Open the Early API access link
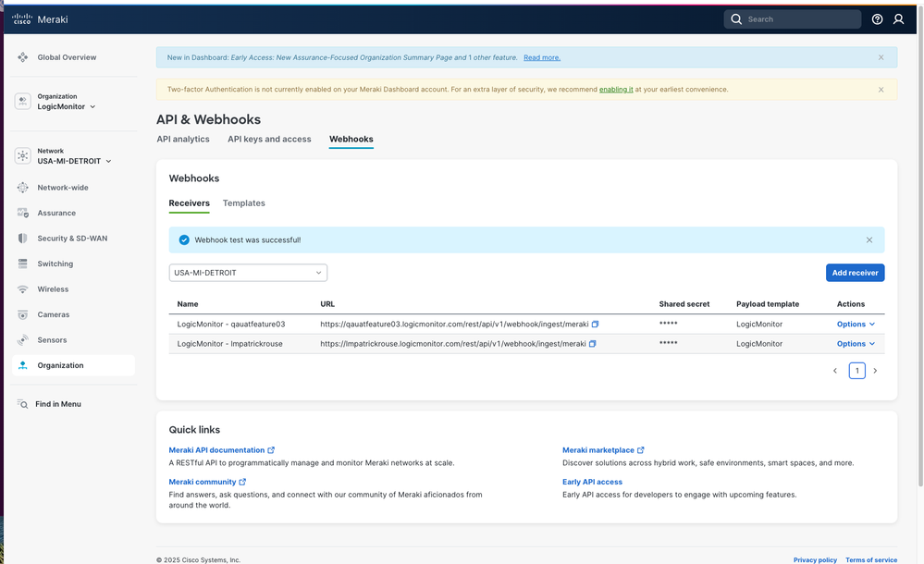The image size is (924, 564). pyautogui.click(x=592, y=482)
